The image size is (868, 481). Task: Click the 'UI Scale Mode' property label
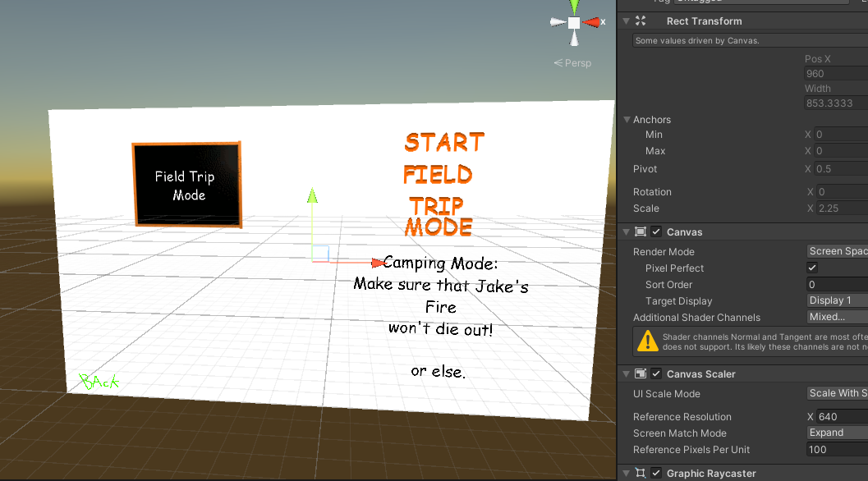(667, 394)
